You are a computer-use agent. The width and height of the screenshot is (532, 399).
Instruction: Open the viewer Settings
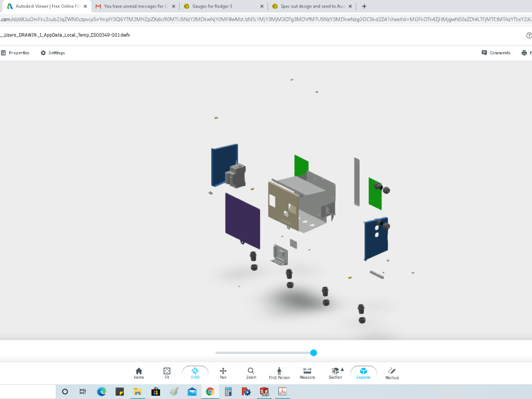(x=52, y=53)
